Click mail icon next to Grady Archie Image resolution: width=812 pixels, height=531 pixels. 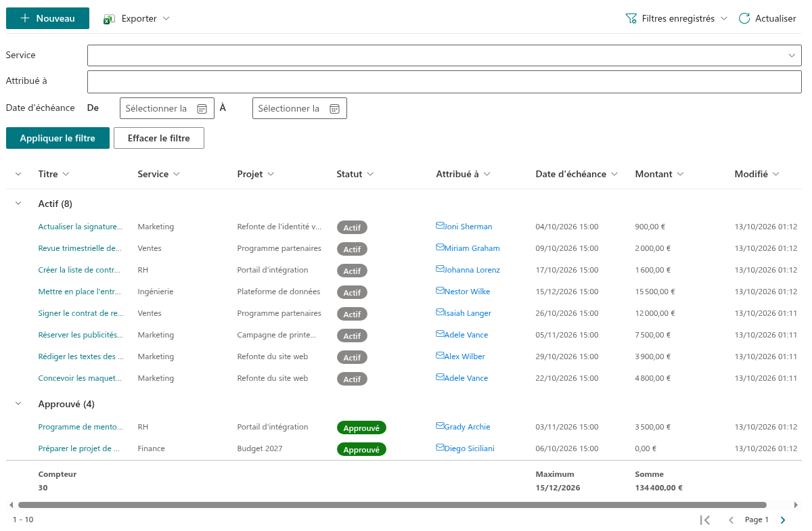[440, 426]
